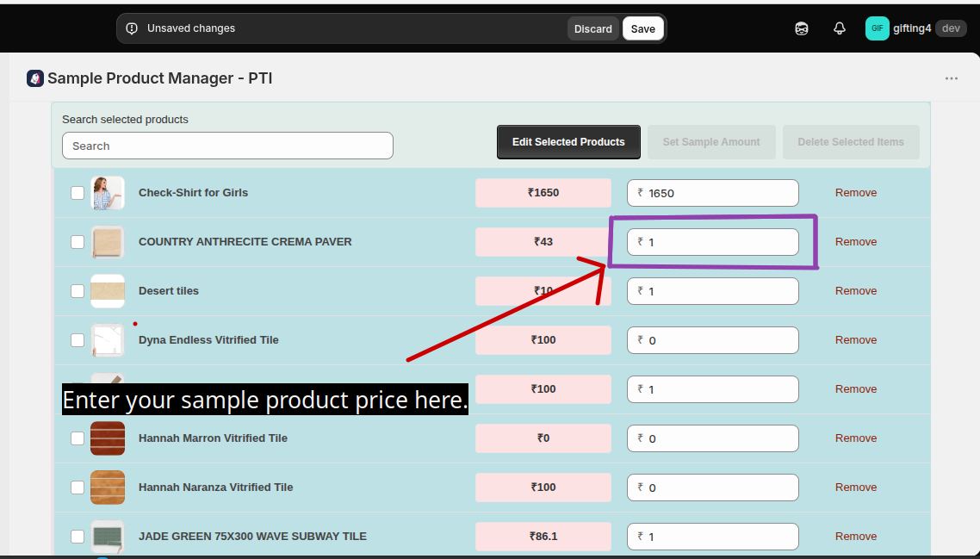The width and height of the screenshot is (980, 559).
Task: Remove the Desert tiles product
Action: point(856,291)
